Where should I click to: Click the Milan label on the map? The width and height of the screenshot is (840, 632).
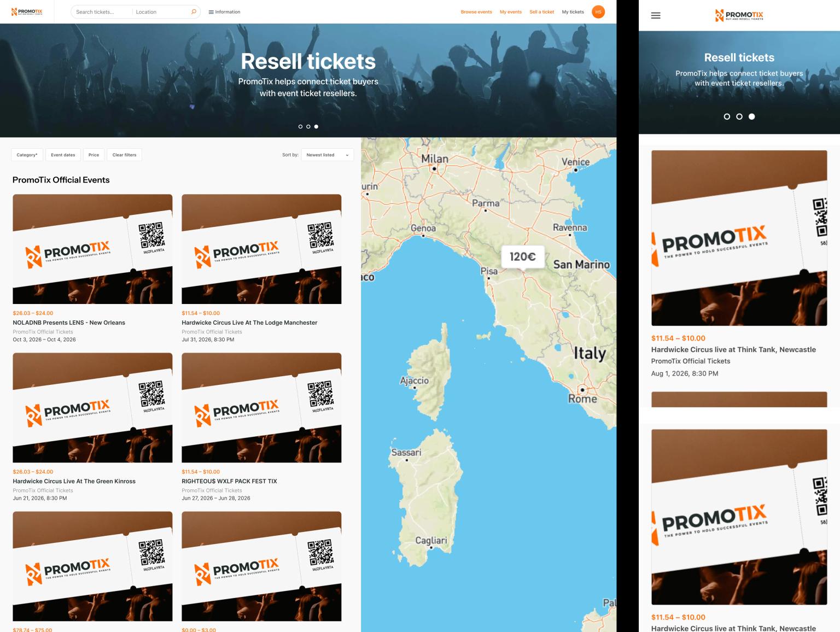[x=435, y=159]
